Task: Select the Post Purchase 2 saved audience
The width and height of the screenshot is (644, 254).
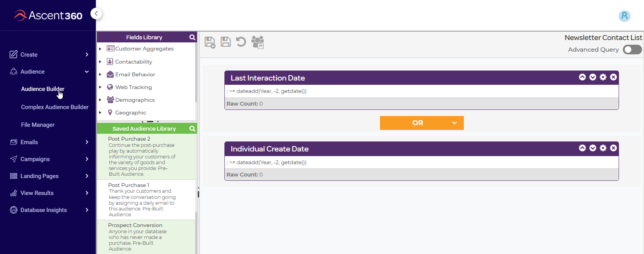Action: tap(146, 156)
